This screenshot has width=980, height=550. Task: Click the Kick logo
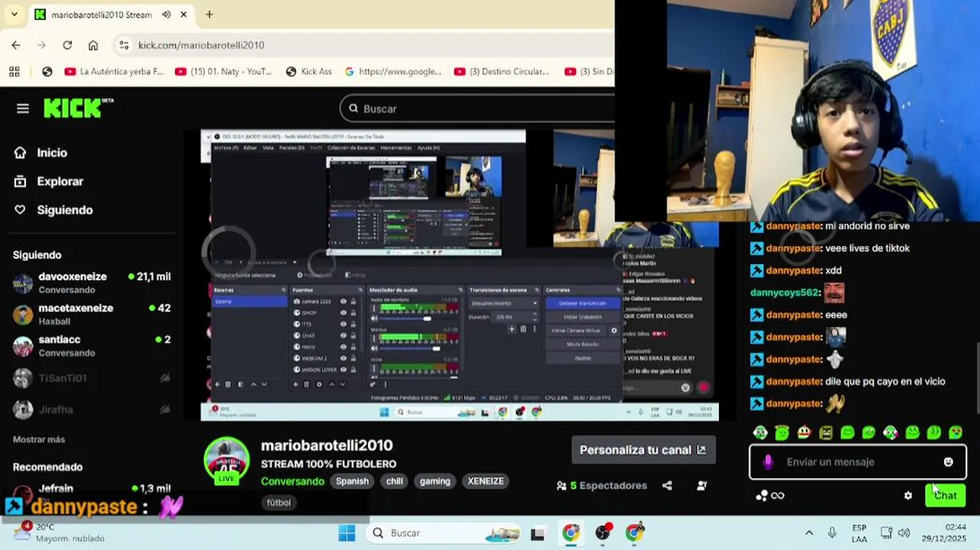click(x=78, y=108)
